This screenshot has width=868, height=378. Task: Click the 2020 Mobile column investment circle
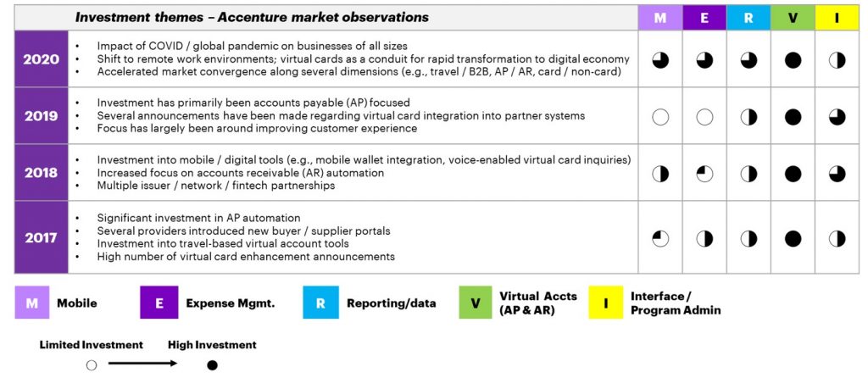[x=660, y=59]
